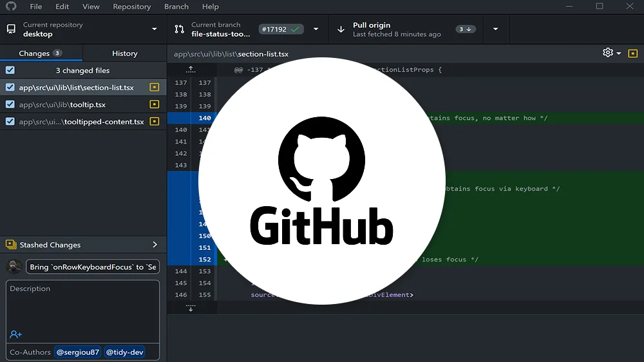Click the commit author avatar
The height and width of the screenshot is (362, 644).
click(14, 267)
